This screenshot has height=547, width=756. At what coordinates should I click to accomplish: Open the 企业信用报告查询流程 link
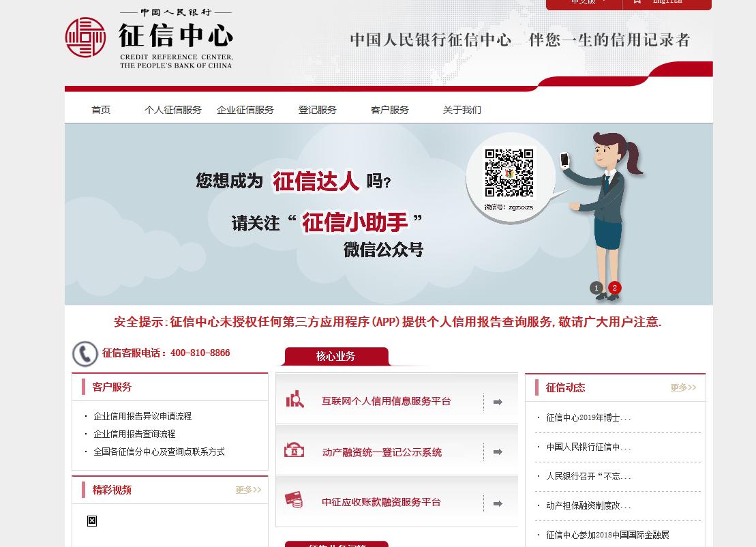coord(134,434)
